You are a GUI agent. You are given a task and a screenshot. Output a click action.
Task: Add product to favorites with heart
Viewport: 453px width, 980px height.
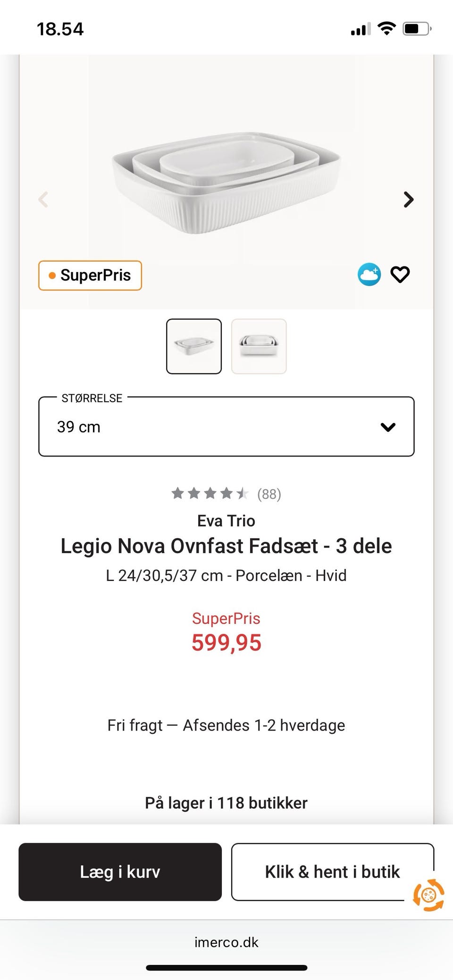tap(400, 274)
